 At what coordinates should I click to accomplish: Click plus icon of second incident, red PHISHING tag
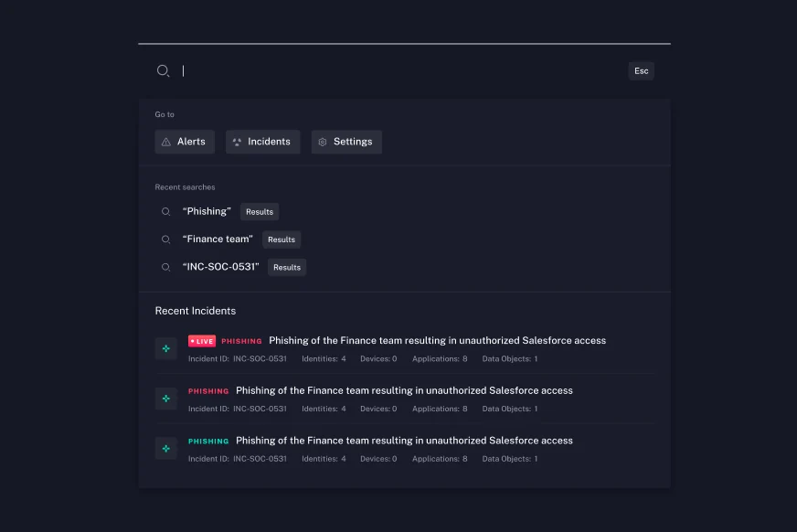[x=166, y=399]
